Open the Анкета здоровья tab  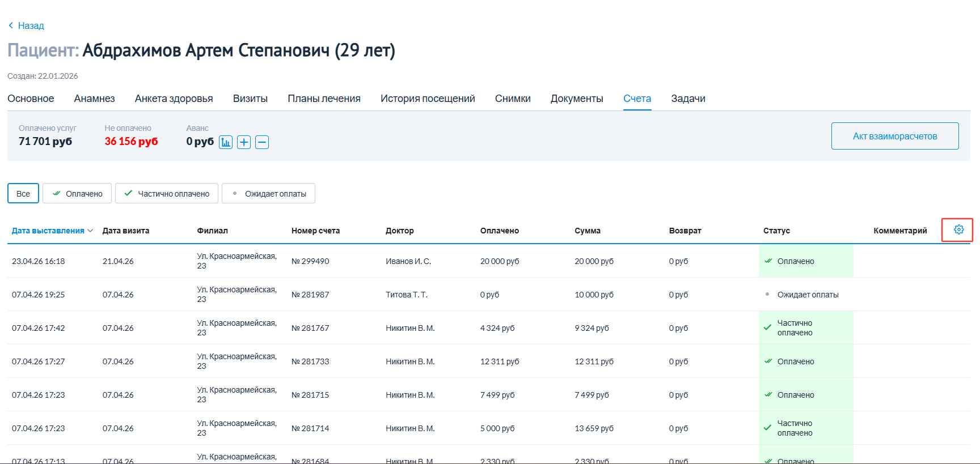coord(174,99)
